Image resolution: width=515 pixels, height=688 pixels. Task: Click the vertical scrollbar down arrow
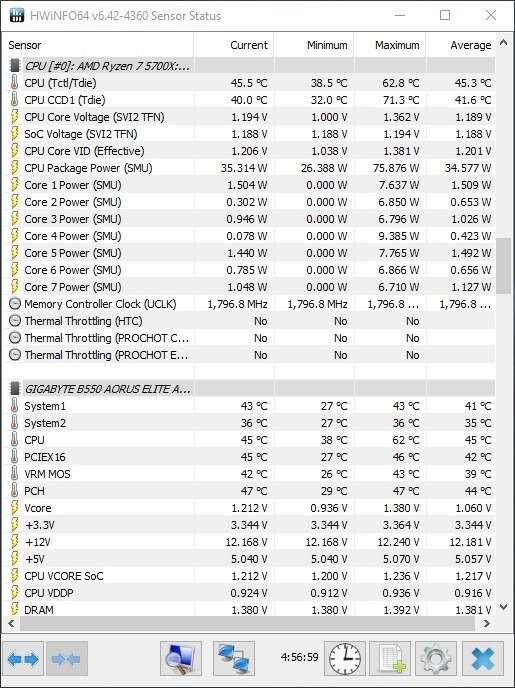click(x=504, y=607)
